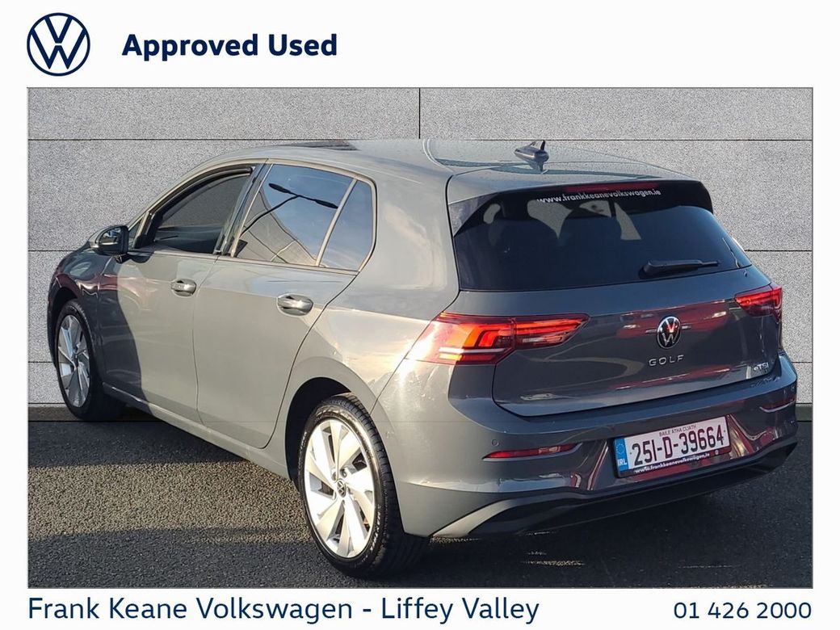Click the right rear tail light
Screen dimensions: 840x630
tap(759, 301)
